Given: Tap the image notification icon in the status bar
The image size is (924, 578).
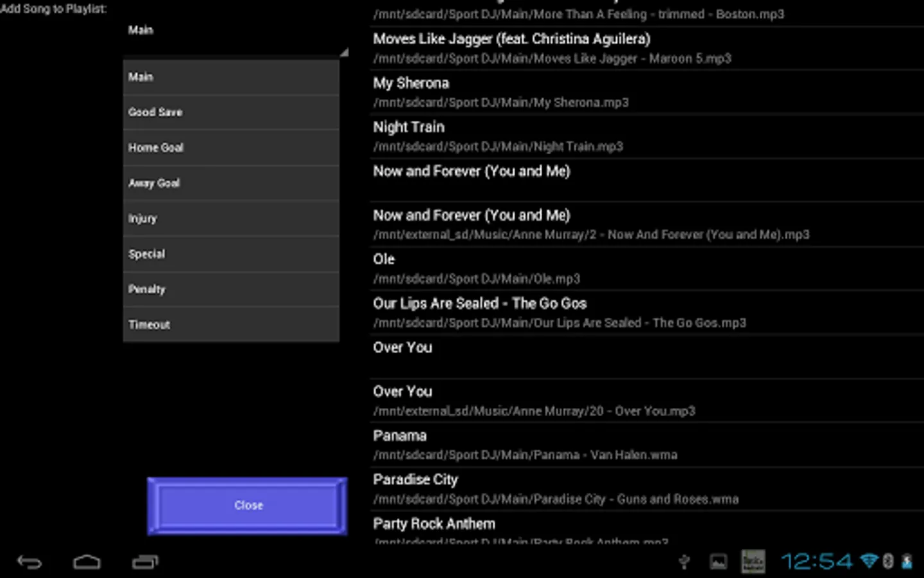Looking at the screenshot, I should (718, 562).
